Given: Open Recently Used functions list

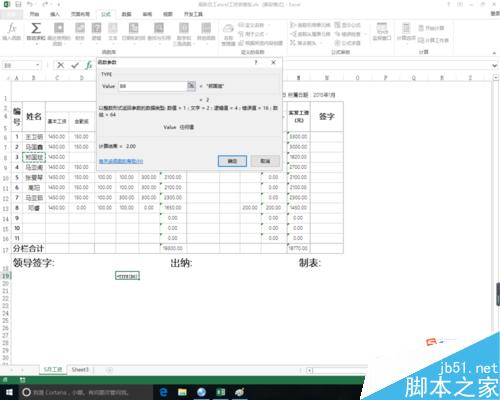Looking at the screenshot, I should point(59,33).
